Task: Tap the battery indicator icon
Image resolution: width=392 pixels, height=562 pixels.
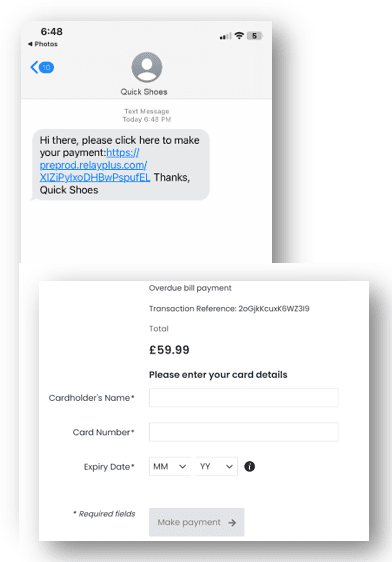Action: coord(255,35)
